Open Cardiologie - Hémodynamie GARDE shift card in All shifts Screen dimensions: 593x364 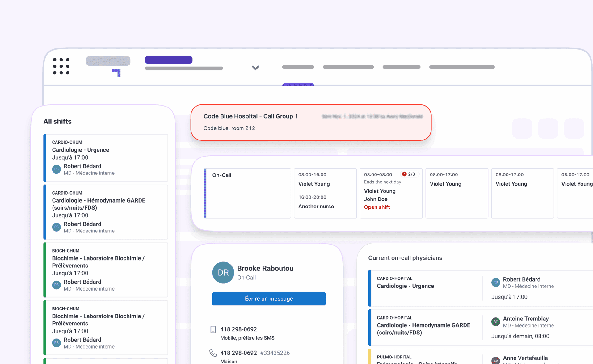click(x=106, y=212)
